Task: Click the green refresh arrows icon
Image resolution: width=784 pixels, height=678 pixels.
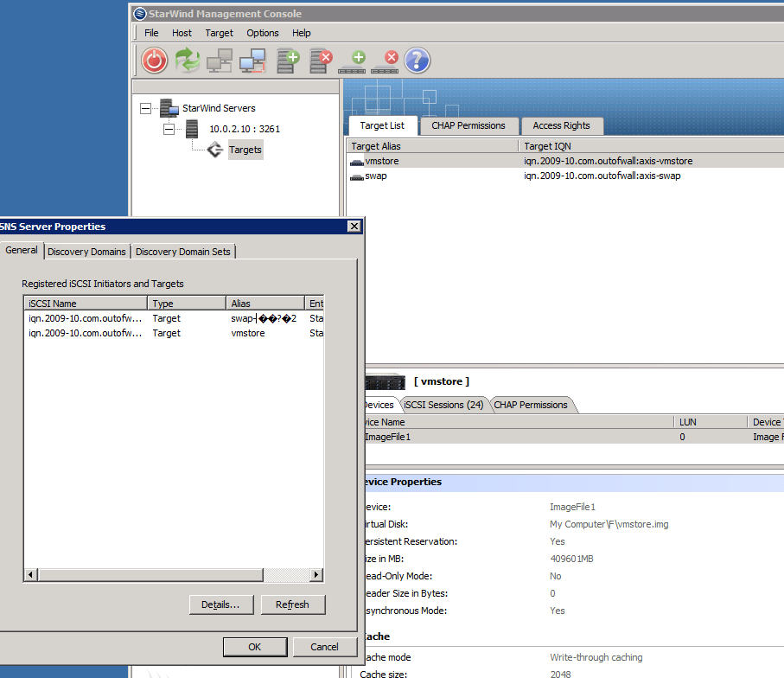Action: (x=188, y=61)
